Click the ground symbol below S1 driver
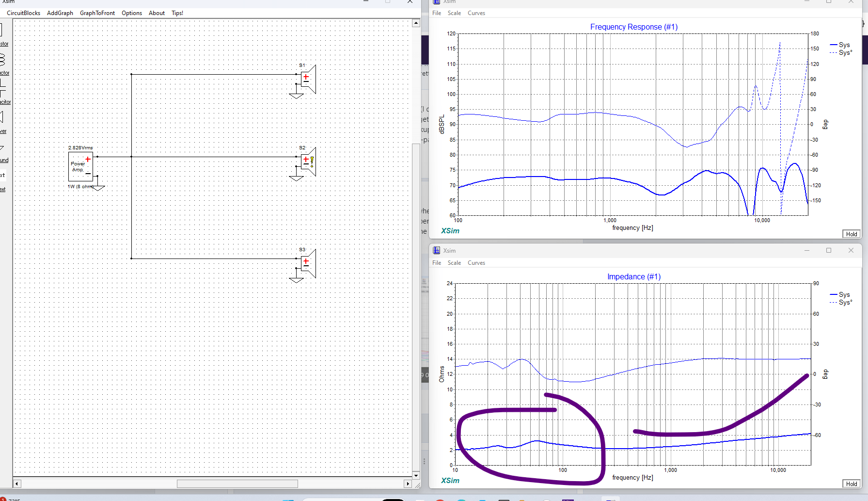Image resolution: width=868 pixels, height=501 pixels. (296, 96)
